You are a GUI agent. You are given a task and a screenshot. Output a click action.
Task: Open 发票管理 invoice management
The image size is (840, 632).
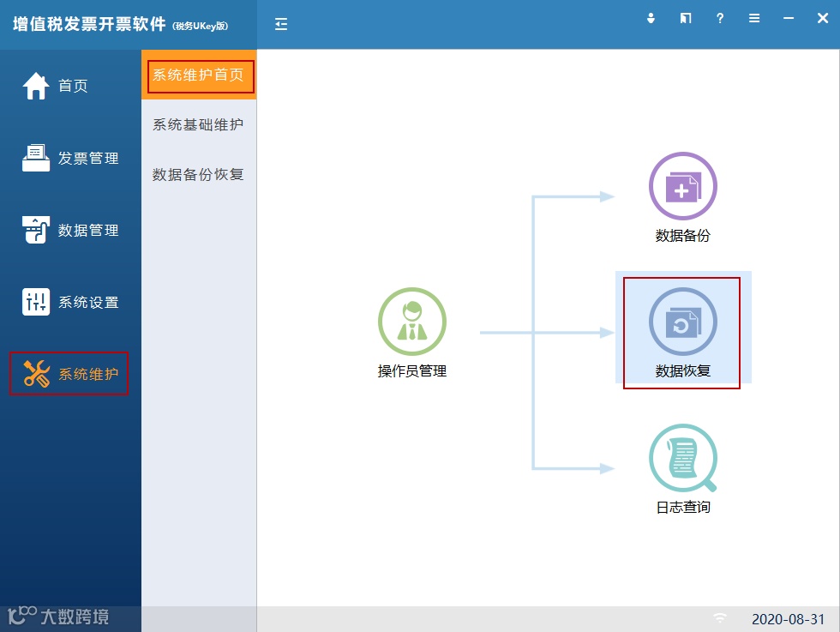pyautogui.click(x=70, y=158)
